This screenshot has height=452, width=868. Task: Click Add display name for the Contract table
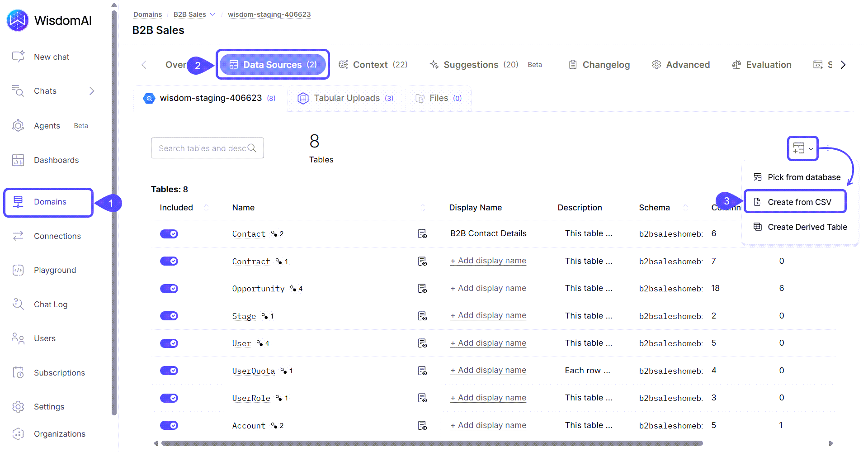488,261
